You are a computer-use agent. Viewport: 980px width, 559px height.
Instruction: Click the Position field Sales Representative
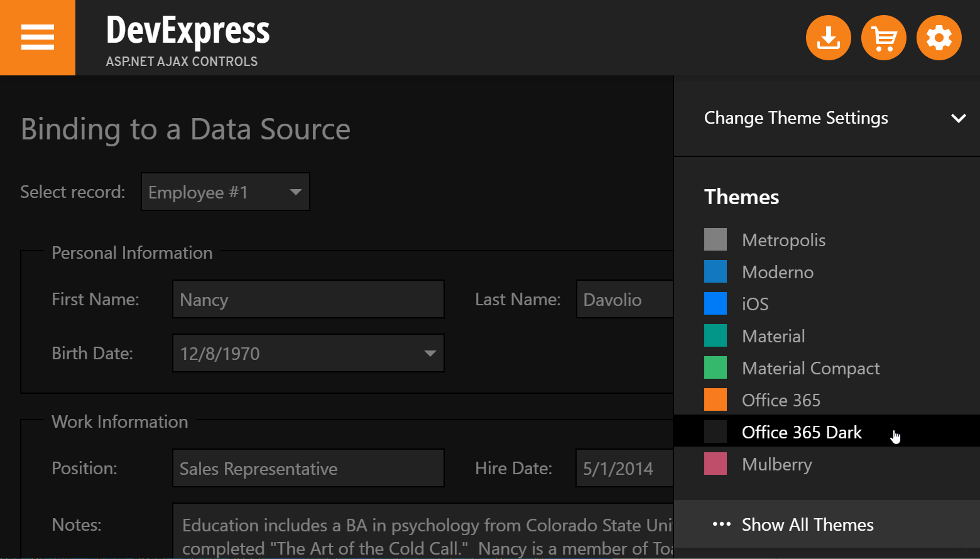[308, 468]
